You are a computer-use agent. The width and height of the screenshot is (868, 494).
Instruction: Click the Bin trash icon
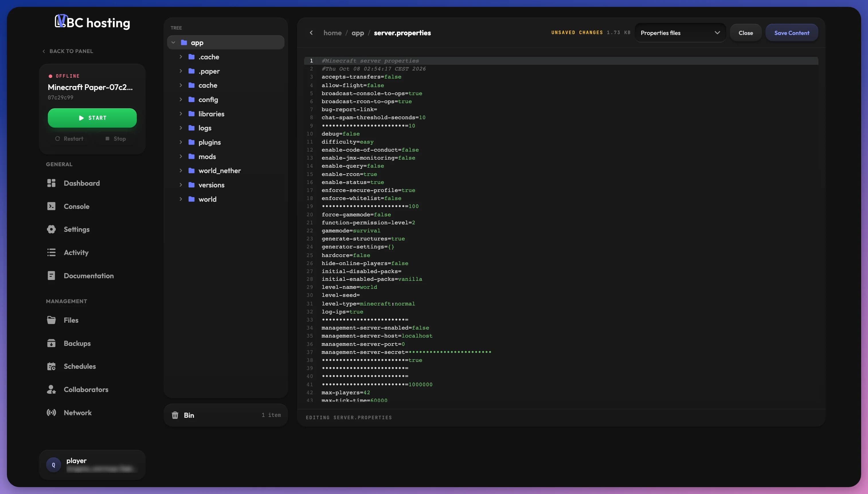tap(175, 415)
